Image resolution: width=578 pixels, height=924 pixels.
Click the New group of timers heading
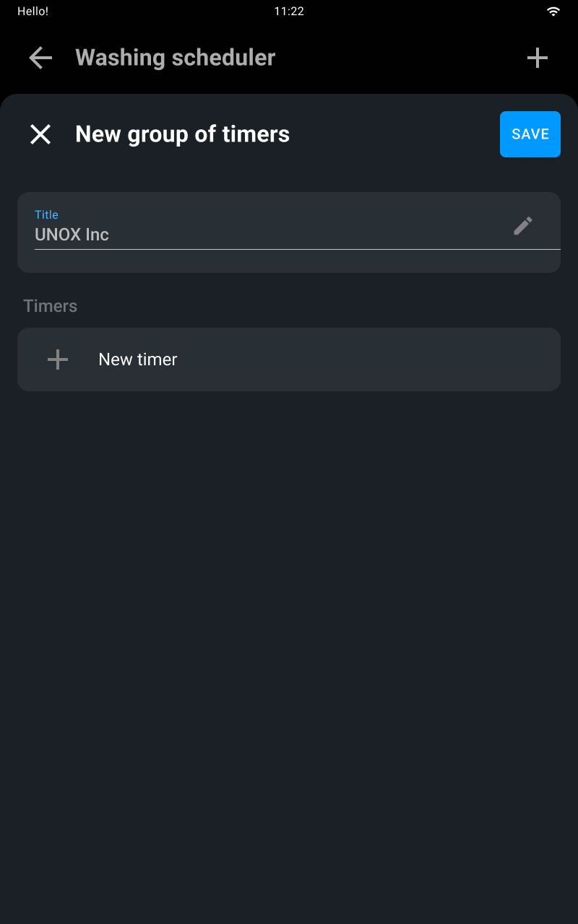click(x=183, y=134)
